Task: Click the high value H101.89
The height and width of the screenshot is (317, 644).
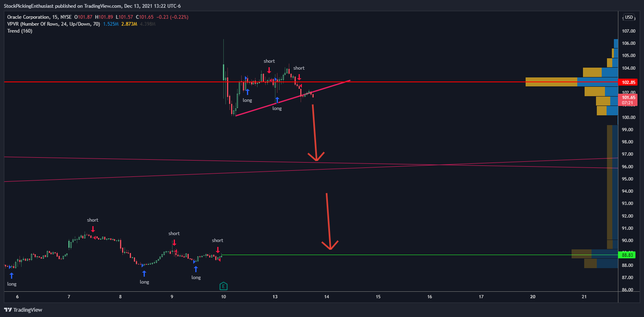Action: [104, 17]
